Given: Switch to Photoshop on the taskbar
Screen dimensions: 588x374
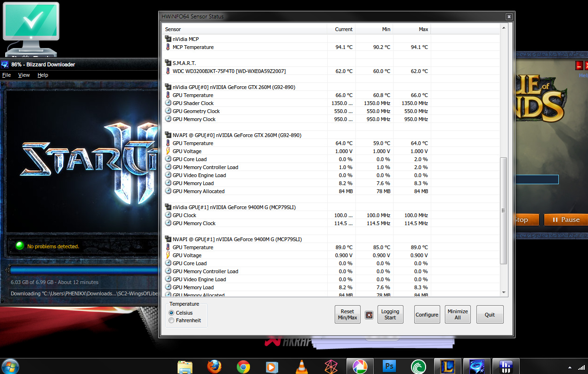Looking at the screenshot, I should pyautogui.click(x=389, y=366).
